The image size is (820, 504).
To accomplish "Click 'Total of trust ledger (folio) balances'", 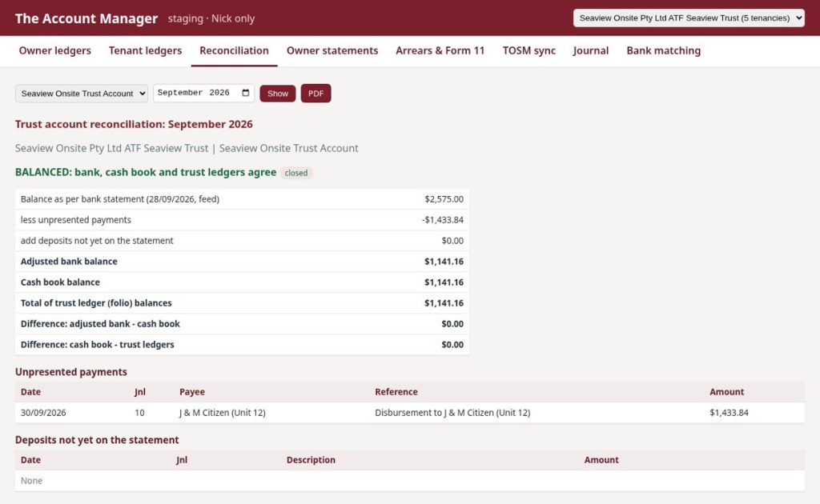I will (96, 303).
